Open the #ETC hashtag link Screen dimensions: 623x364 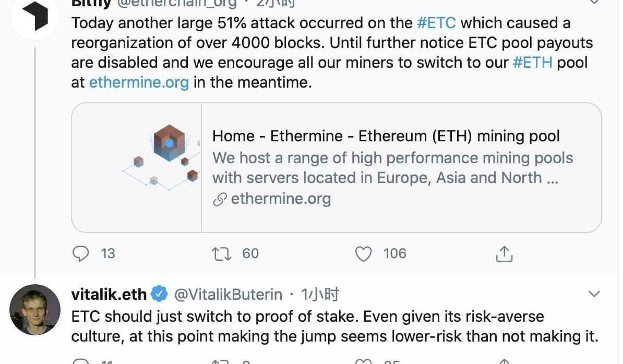point(436,22)
